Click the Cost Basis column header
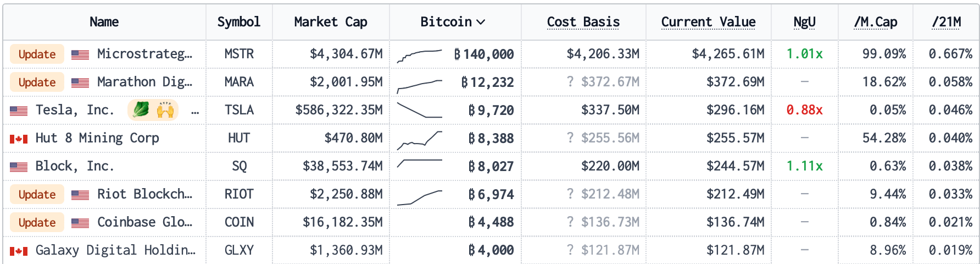Image resolution: width=980 pixels, height=264 pixels. click(x=583, y=22)
